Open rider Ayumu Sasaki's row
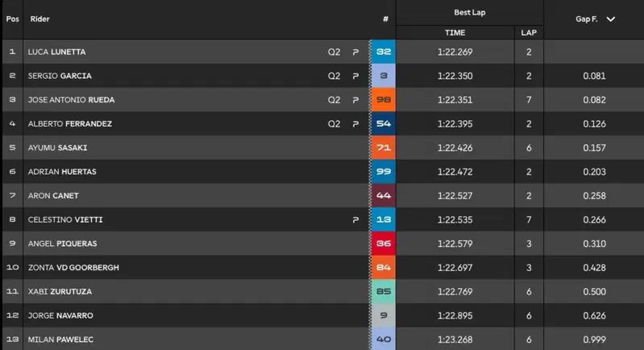The height and width of the screenshot is (350, 644). pos(323,148)
